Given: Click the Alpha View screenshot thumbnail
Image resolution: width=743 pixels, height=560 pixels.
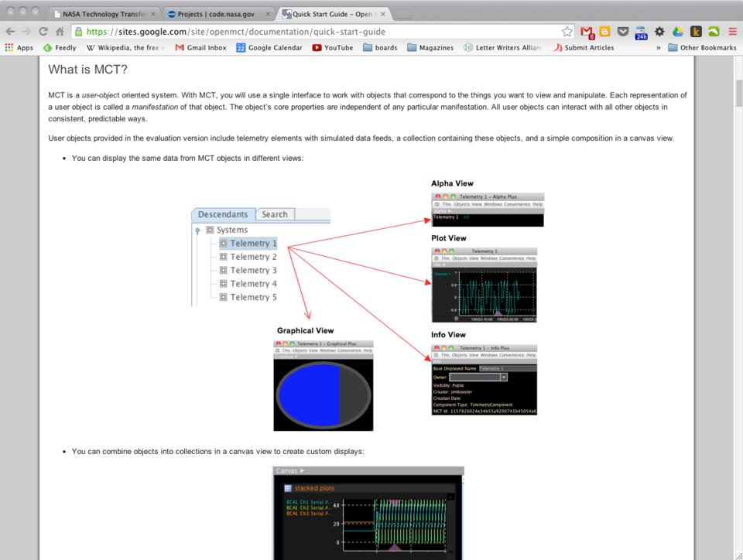Looking at the screenshot, I should click(x=488, y=210).
